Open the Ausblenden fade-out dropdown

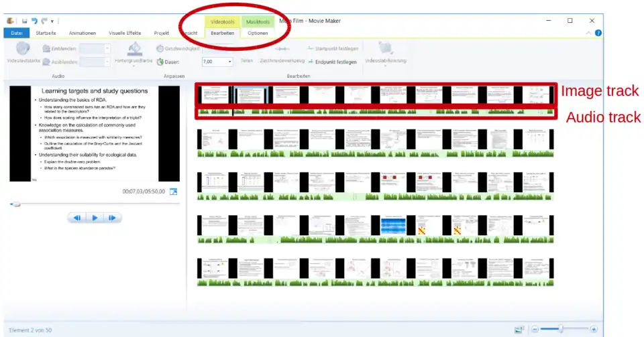tap(107, 62)
